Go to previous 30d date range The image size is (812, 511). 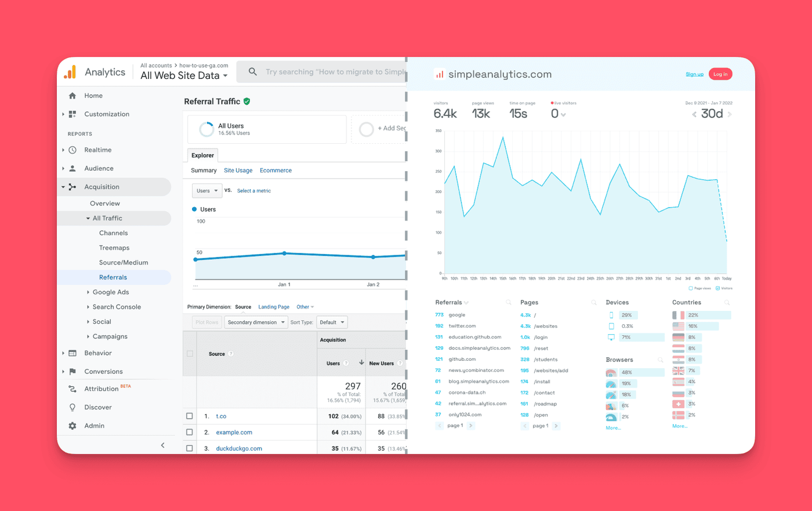(694, 115)
